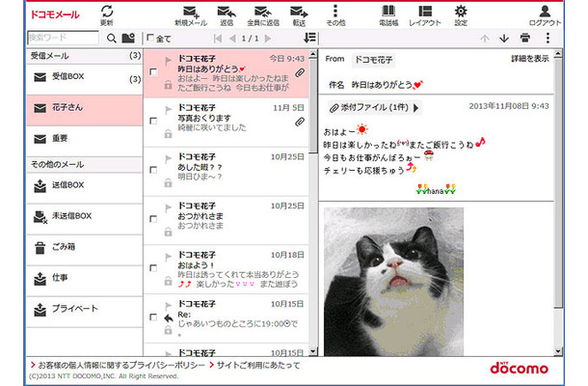588x386 pixels.
Task: Open reading pane more options menu
Action: click(x=548, y=38)
